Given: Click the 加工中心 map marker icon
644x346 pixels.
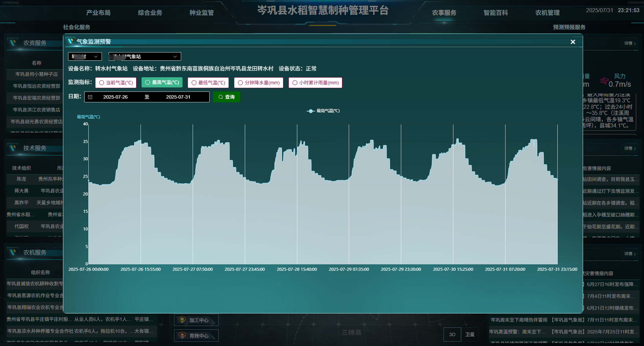Looking at the screenshot, I should point(182,320).
